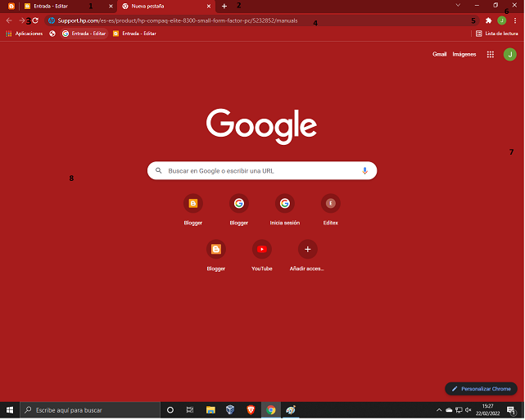This screenshot has height=420, width=525.
Task: Open Google apps grid
Action: click(x=490, y=54)
